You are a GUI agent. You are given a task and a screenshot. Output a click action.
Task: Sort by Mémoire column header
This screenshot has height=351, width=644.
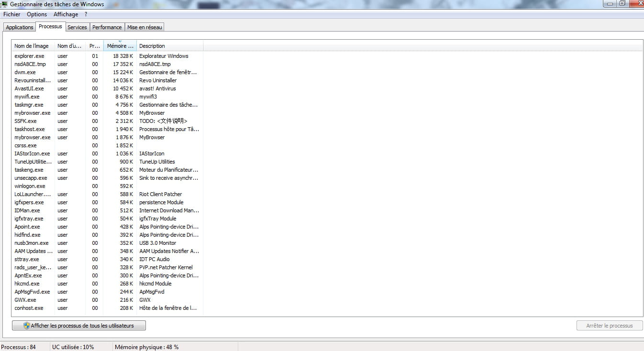120,46
